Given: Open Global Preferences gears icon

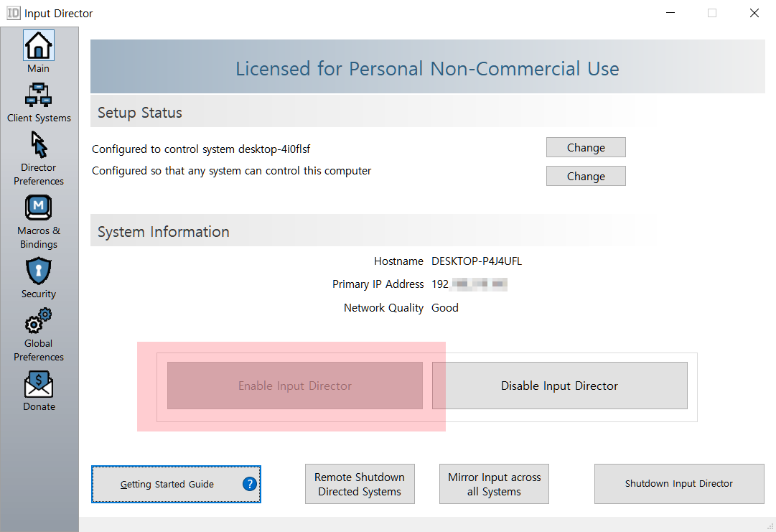Looking at the screenshot, I should pyautogui.click(x=39, y=320).
